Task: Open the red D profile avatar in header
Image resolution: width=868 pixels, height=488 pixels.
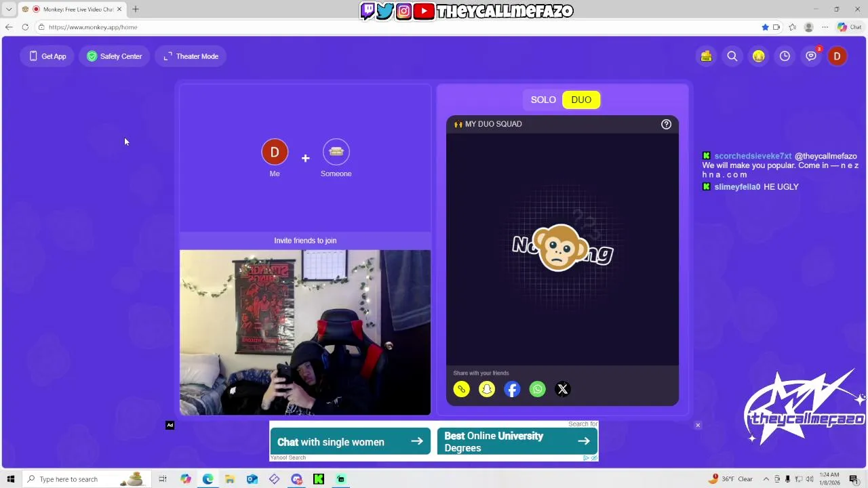Action: coord(837,56)
